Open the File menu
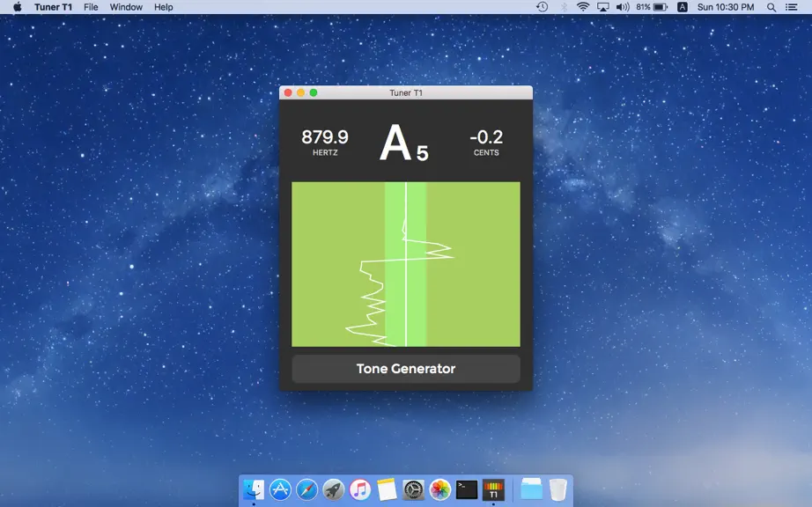 pyautogui.click(x=91, y=7)
